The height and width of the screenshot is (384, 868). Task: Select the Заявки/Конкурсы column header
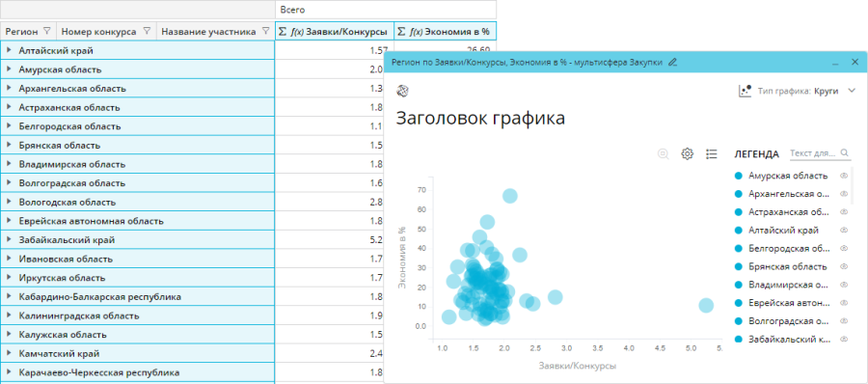tap(335, 31)
